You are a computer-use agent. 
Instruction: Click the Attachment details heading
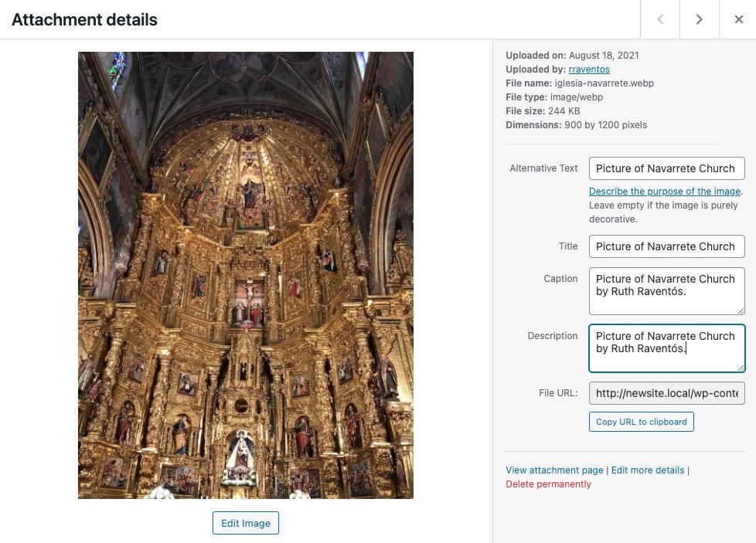(x=84, y=20)
